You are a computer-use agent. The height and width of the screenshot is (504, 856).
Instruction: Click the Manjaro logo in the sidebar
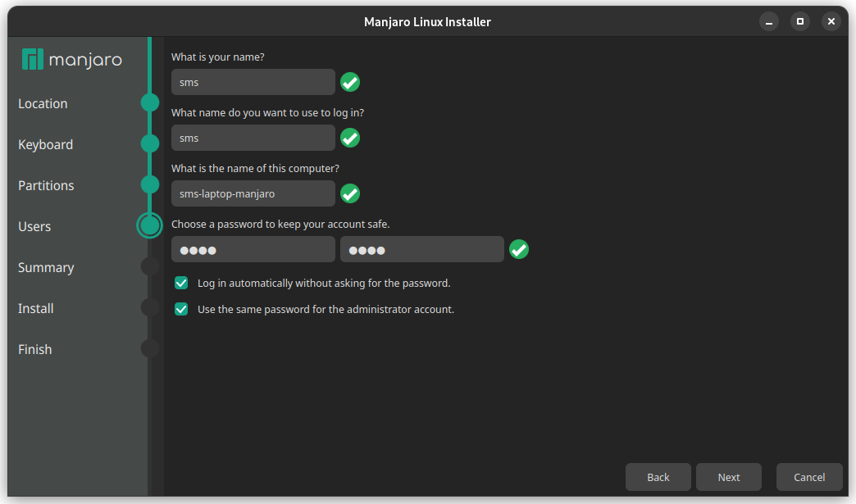71,59
